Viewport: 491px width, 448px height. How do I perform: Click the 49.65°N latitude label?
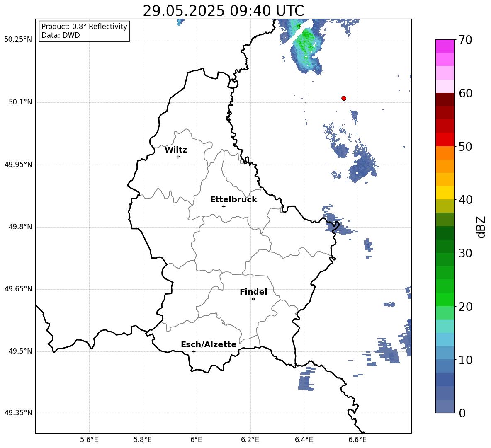(x=18, y=289)
